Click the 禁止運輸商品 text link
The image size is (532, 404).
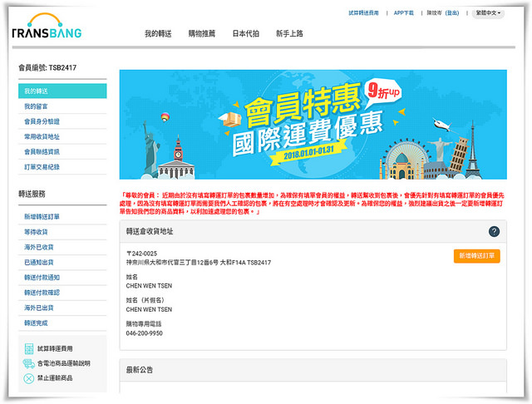click(x=55, y=378)
